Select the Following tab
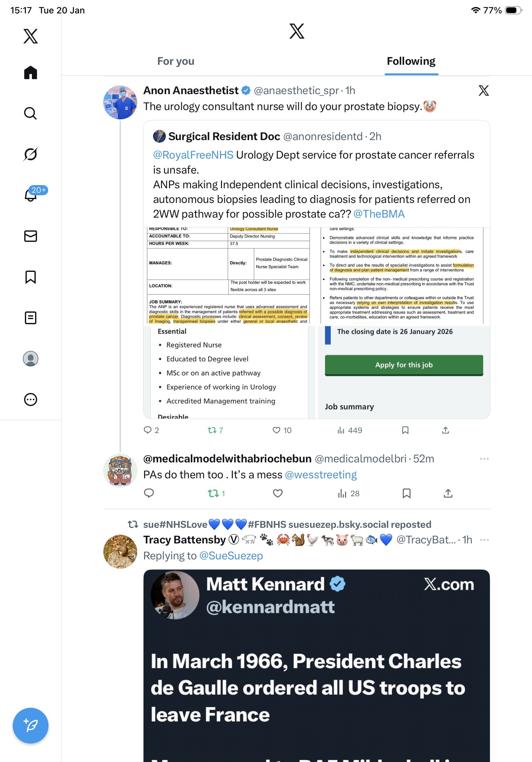Image resolution: width=532 pixels, height=762 pixels. click(411, 61)
